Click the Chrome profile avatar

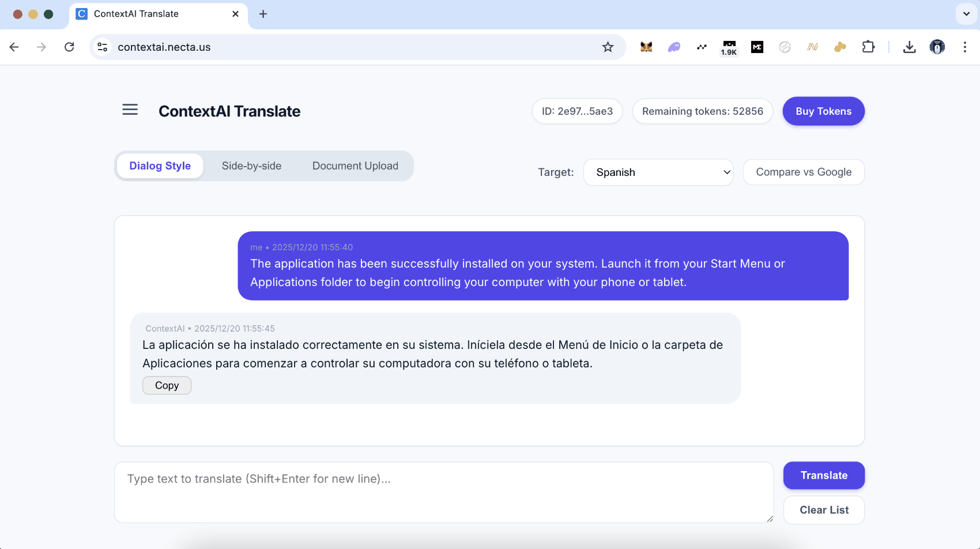[x=937, y=47]
